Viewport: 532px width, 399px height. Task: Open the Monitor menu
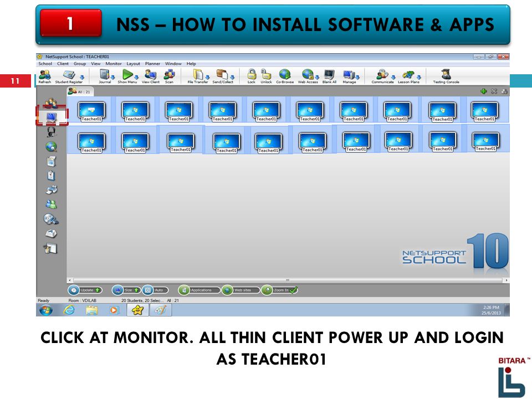coord(113,63)
